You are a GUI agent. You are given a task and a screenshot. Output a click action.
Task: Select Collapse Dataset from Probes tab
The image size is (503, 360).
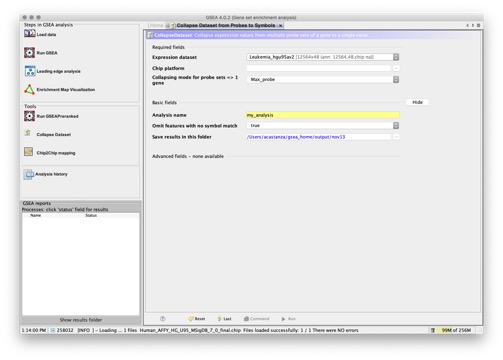tap(226, 25)
